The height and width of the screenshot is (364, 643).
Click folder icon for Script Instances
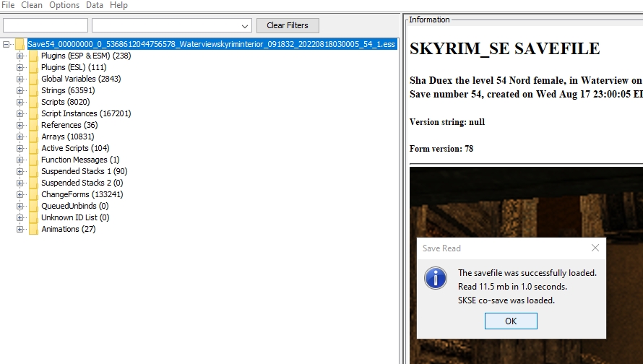pos(34,113)
